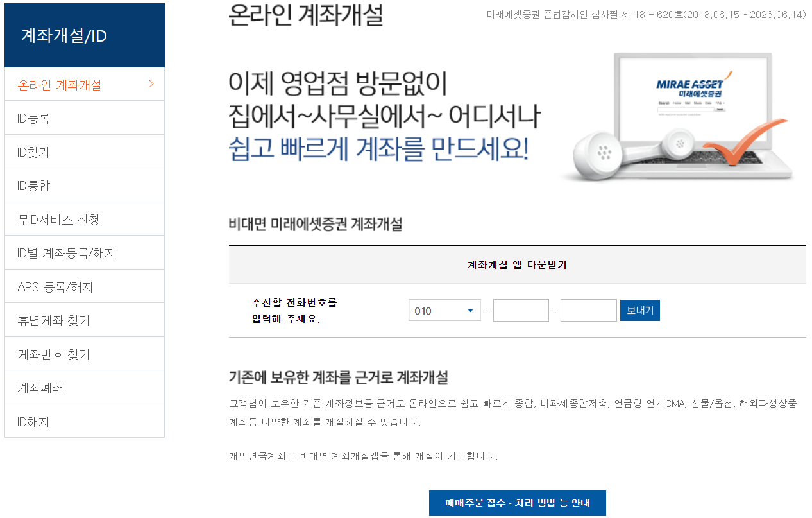Click 비대면 미래에셋증권 계좌개설 heading

(x=315, y=225)
